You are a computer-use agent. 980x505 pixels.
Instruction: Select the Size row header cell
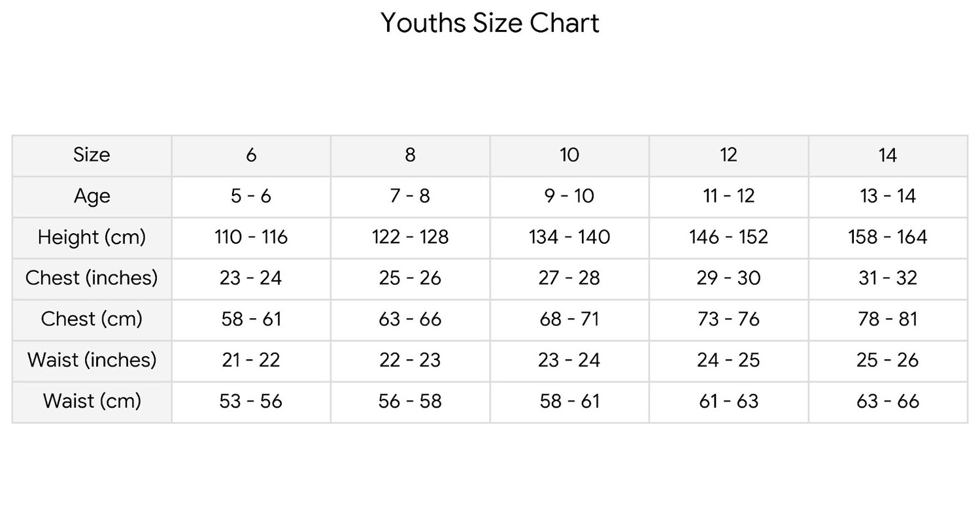(x=92, y=155)
